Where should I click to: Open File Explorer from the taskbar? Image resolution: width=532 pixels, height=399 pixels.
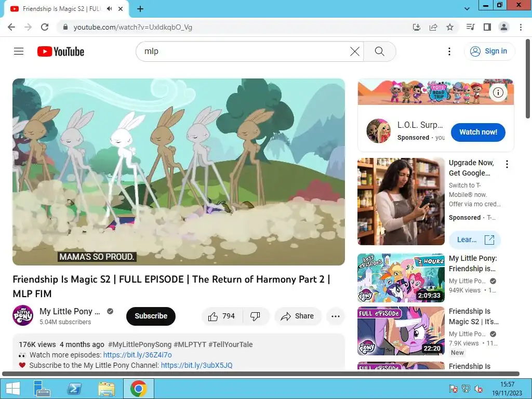(x=106, y=389)
